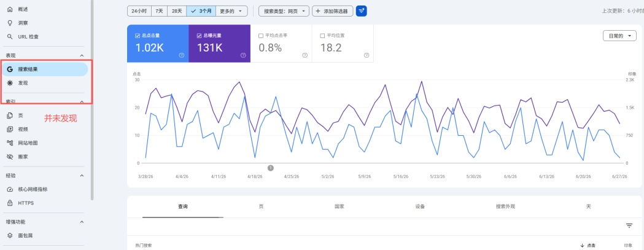Collapse the 表现 sidebar section
The width and height of the screenshot is (644, 250).
(x=82, y=55)
